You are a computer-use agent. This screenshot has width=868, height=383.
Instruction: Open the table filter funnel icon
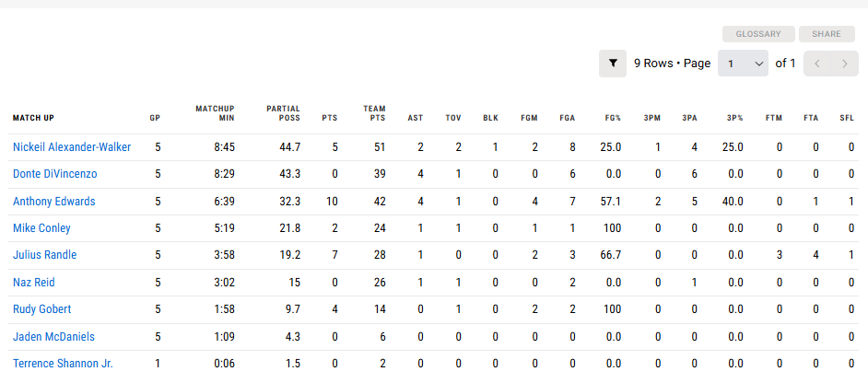point(613,64)
